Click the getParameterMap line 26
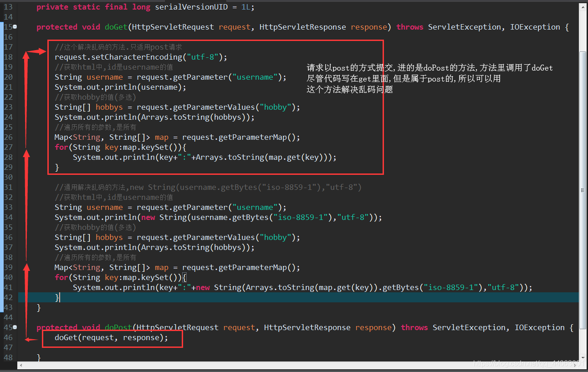 (x=178, y=137)
